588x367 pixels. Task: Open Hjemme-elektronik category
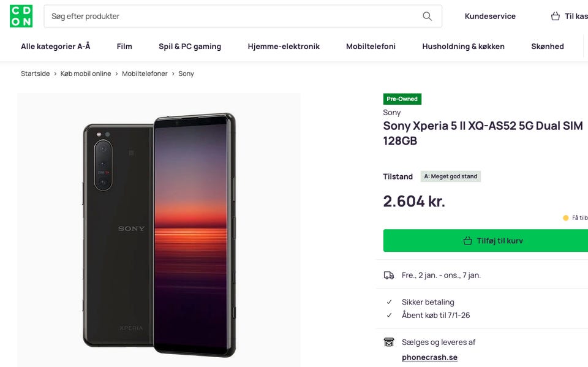coord(284,47)
